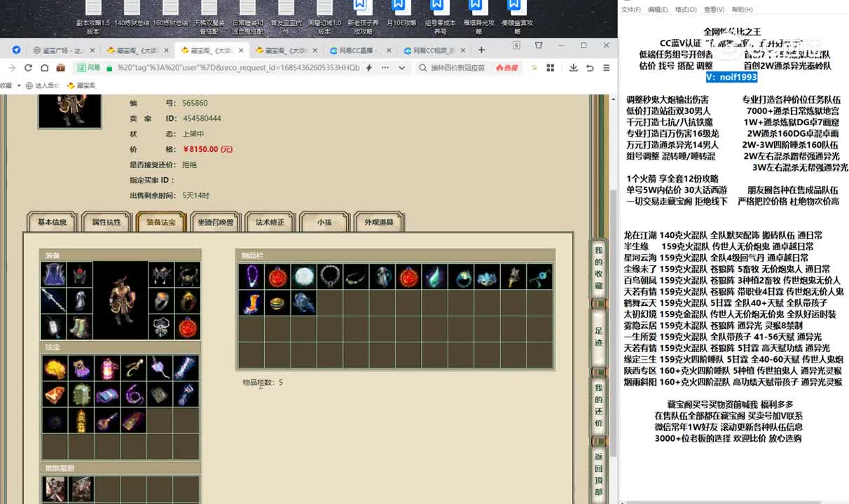This screenshot has width=849, height=504.
Task: Click the green spiked shield talisman
Action: pos(81,394)
